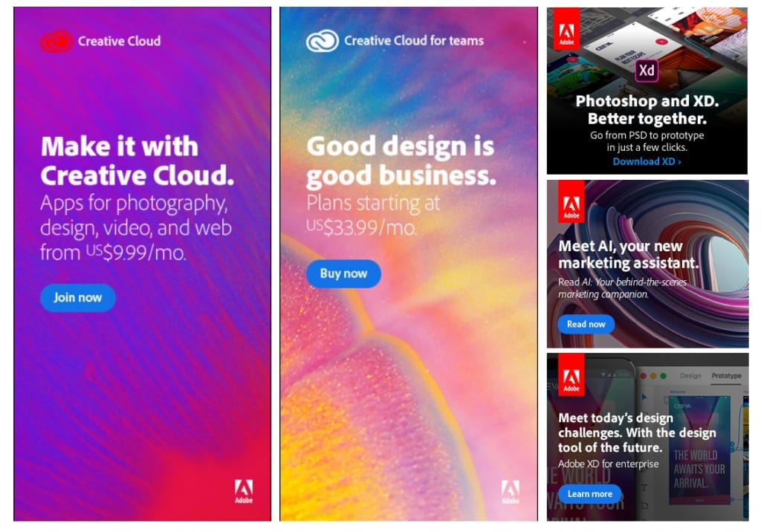This screenshot has width=761, height=532.
Task: Click the World Awaits Your Arrival poster thumbnail
Action: pyautogui.click(x=699, y=450)
